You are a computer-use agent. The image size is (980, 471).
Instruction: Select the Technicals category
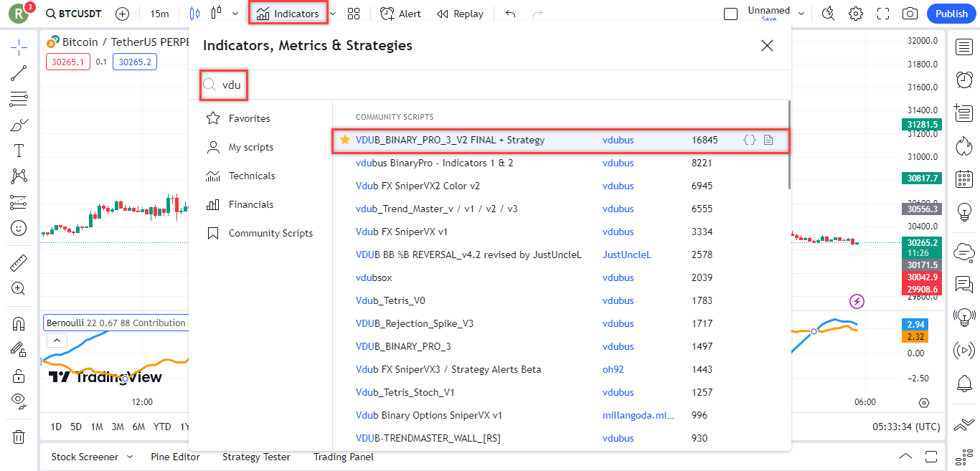[x=251, y=176]
